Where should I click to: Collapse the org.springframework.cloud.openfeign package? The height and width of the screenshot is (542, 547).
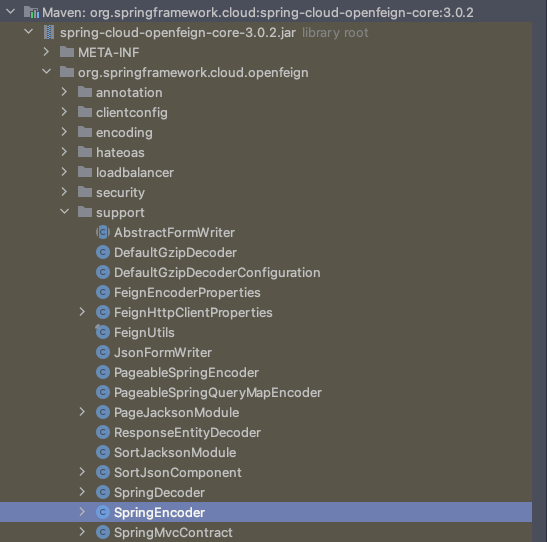click(x=46, y=72)
